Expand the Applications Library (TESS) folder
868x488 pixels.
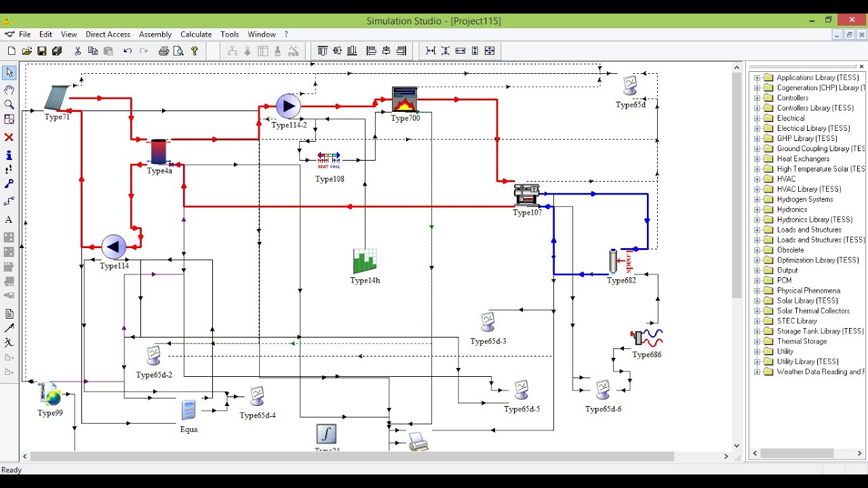(x=757, y=77)
